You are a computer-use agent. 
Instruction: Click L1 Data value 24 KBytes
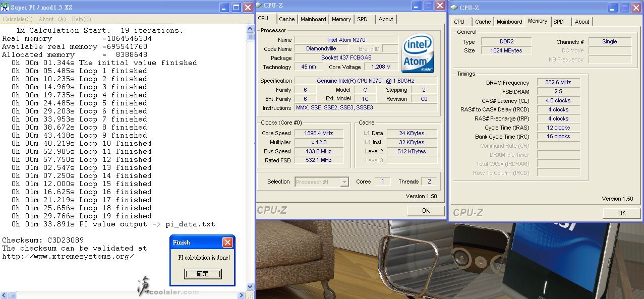(412, 133)
